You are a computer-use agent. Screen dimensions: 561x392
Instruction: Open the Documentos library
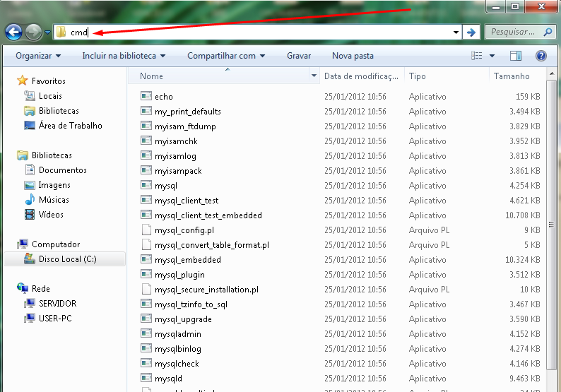coord(63,170)
